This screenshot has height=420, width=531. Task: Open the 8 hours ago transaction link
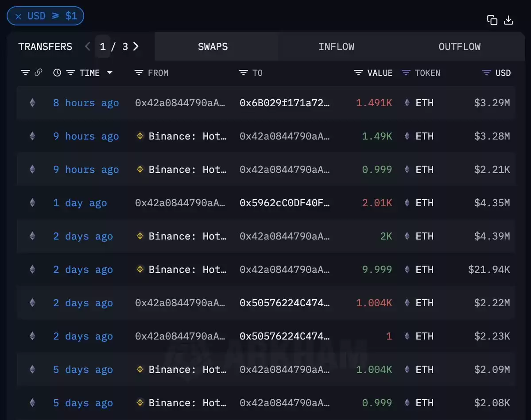(x=85, y=103)
